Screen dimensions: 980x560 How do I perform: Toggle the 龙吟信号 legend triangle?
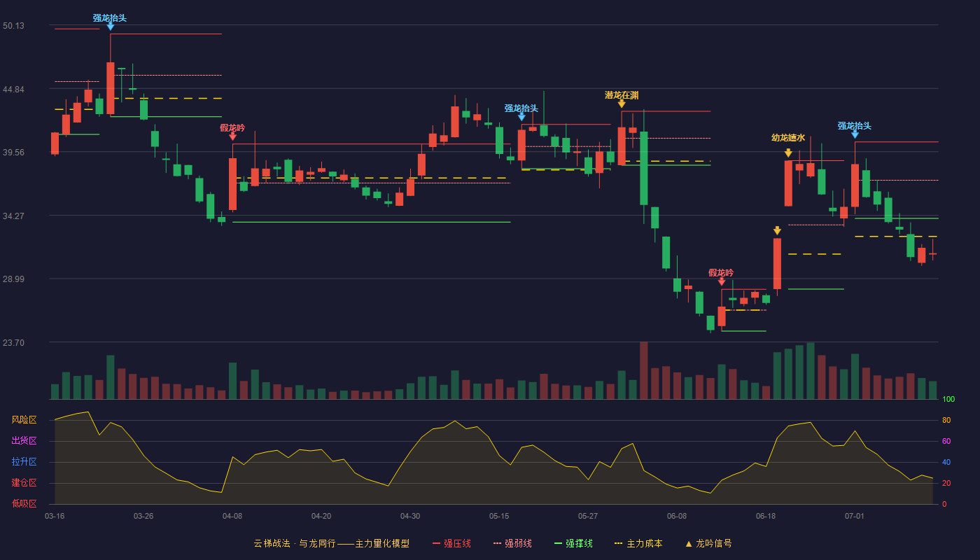[688, 543]
